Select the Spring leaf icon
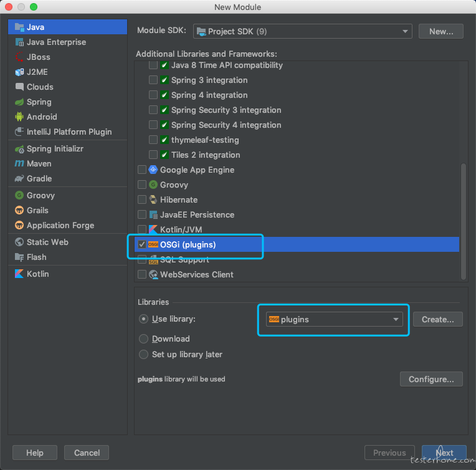The image size is (476, 470). (x=19, y=102)
